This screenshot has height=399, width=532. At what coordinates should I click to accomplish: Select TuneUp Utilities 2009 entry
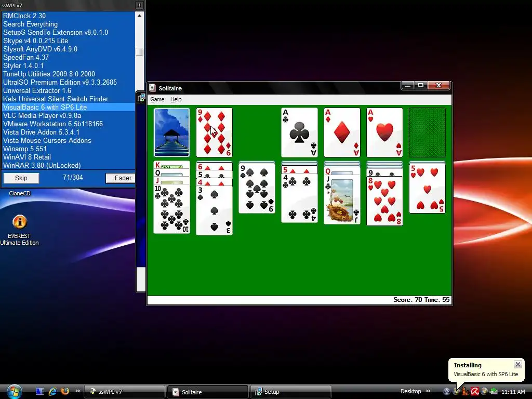[x=68, y=74]
